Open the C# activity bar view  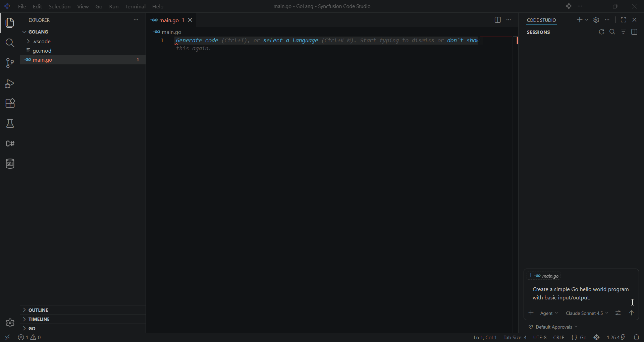click(x=10, y=144)
